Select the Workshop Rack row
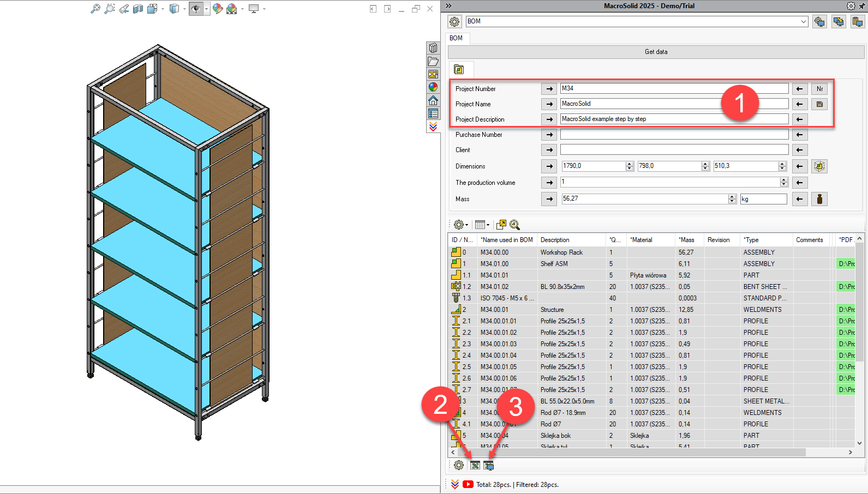The height and width of the screenshot is (494, 868). (651, 252)
